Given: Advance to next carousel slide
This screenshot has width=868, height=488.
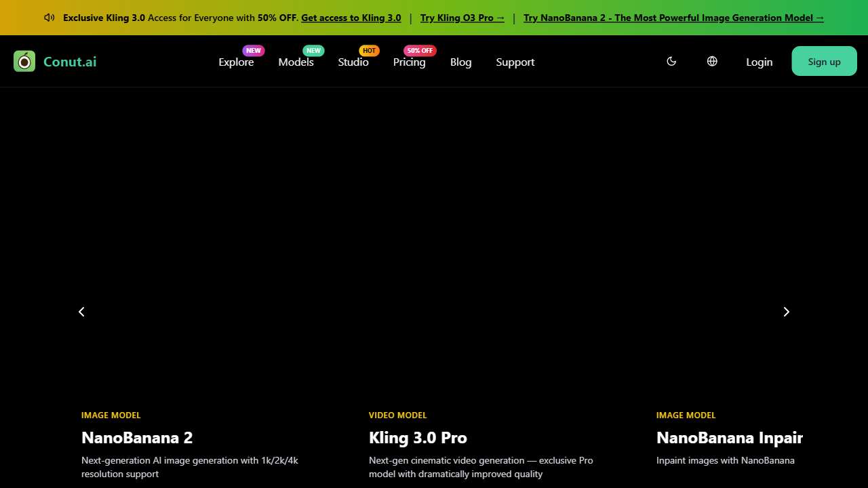Looking at the screenshot, I should point(787,312).
